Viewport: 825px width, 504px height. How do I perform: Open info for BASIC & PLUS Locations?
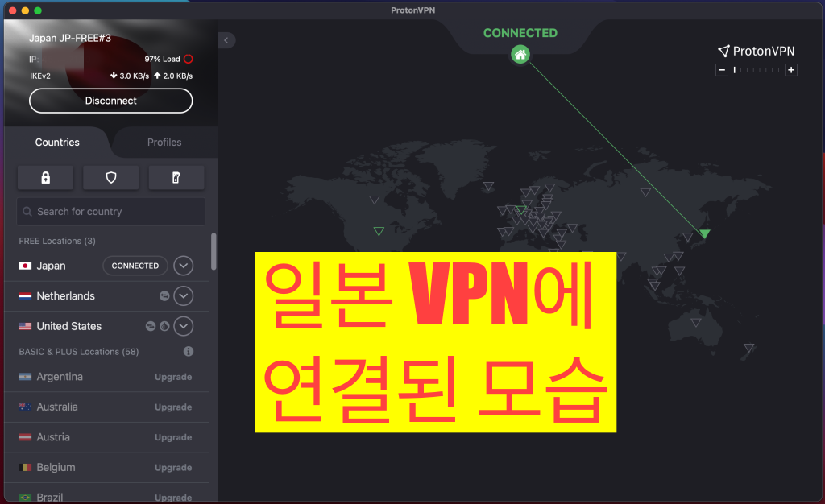point(189,351)
